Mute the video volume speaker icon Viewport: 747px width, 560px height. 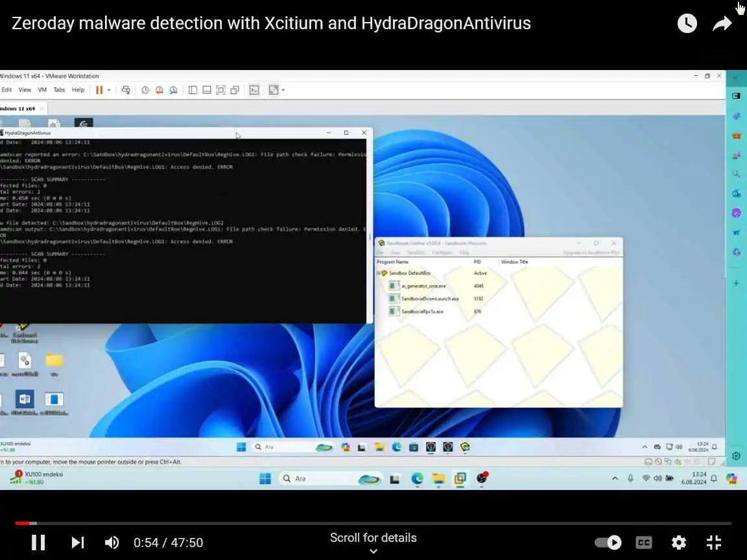(112, 542)
